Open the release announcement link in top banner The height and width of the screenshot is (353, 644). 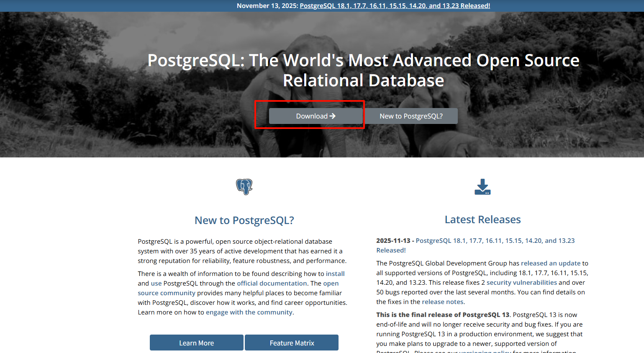click(x=395, y=6)
